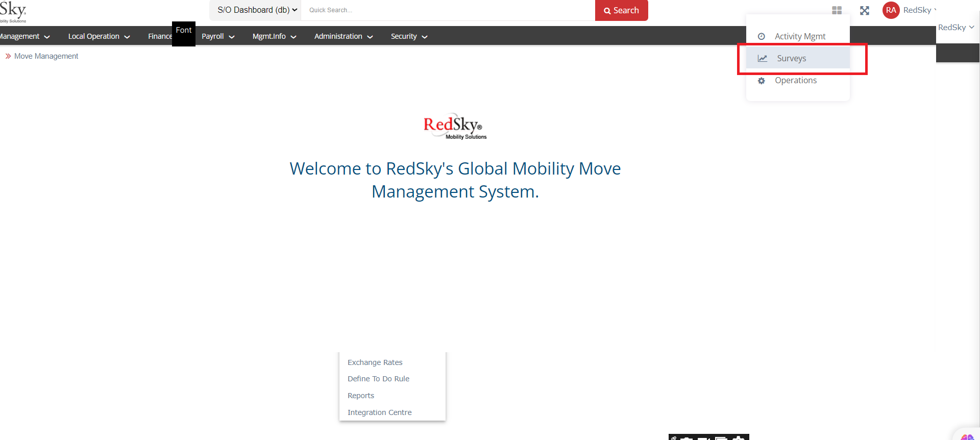
Task: Open the grid apps icon
Action: (837, 10)
